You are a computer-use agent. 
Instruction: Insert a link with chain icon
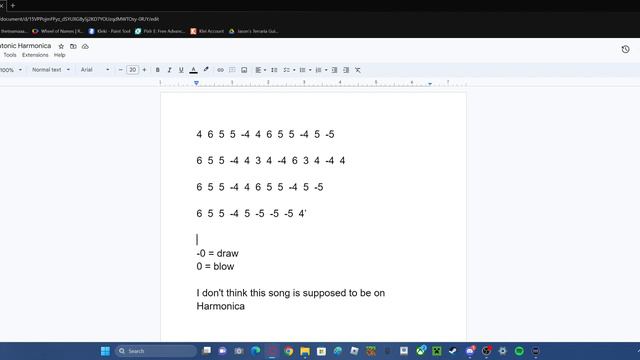tap(220, 70)
